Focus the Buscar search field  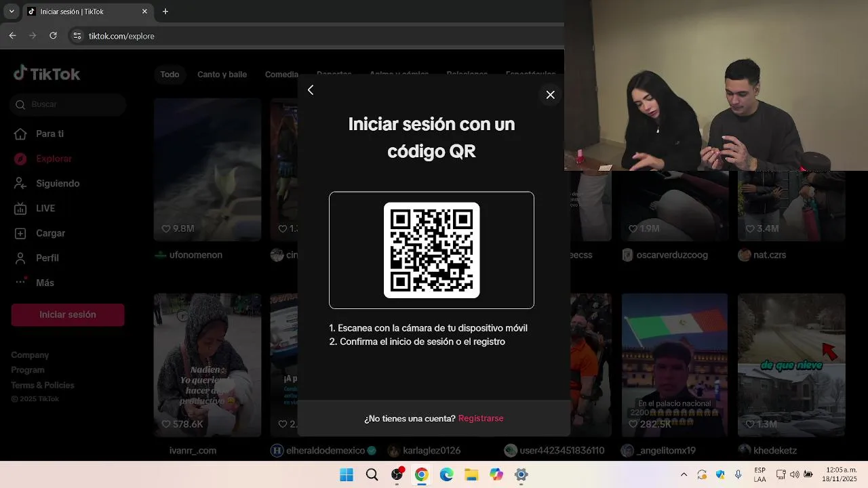(68, 104)
